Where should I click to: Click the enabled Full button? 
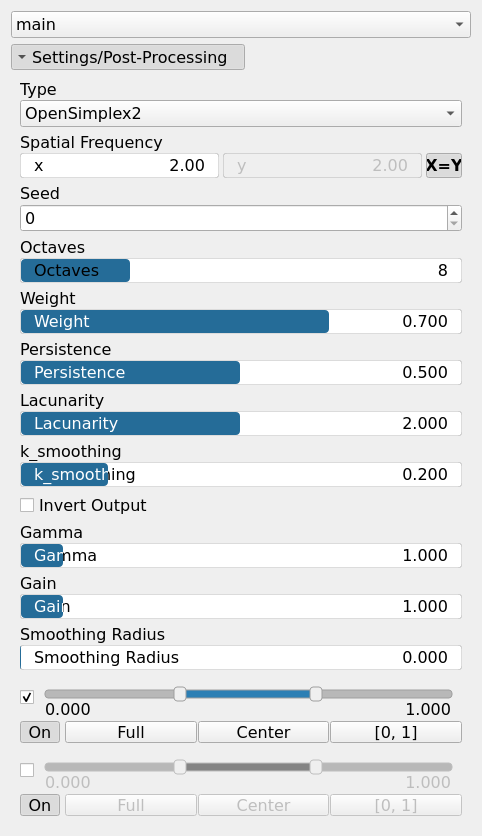coord(131,732)
